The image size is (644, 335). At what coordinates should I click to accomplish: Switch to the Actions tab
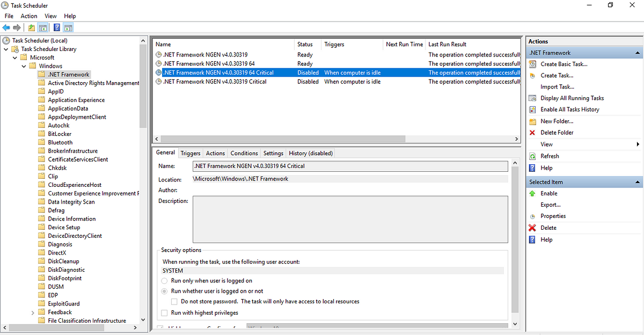[x=215, y=154]
